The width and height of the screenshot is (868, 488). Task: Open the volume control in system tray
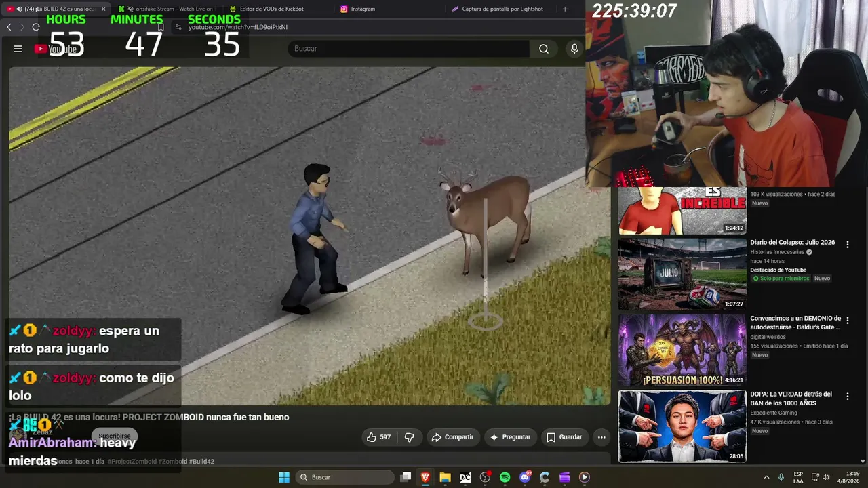[826, 477]
